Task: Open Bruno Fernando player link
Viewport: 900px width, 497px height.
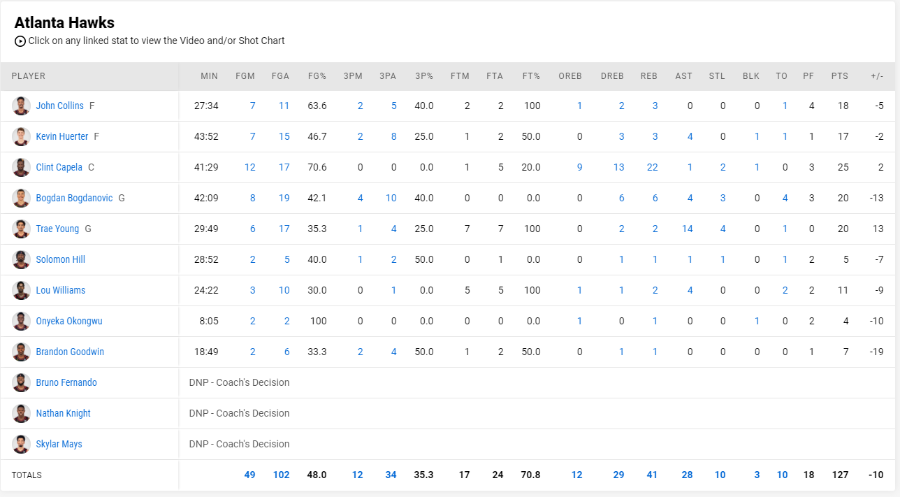Action: tap(66, 382)
